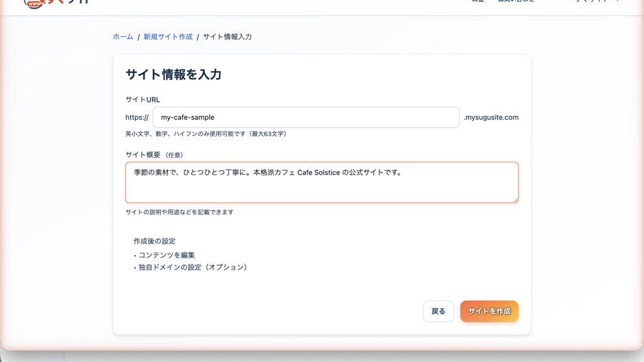
Task: Click inside the サイト概要 description textarea
Action: click(x=322, y=181)
